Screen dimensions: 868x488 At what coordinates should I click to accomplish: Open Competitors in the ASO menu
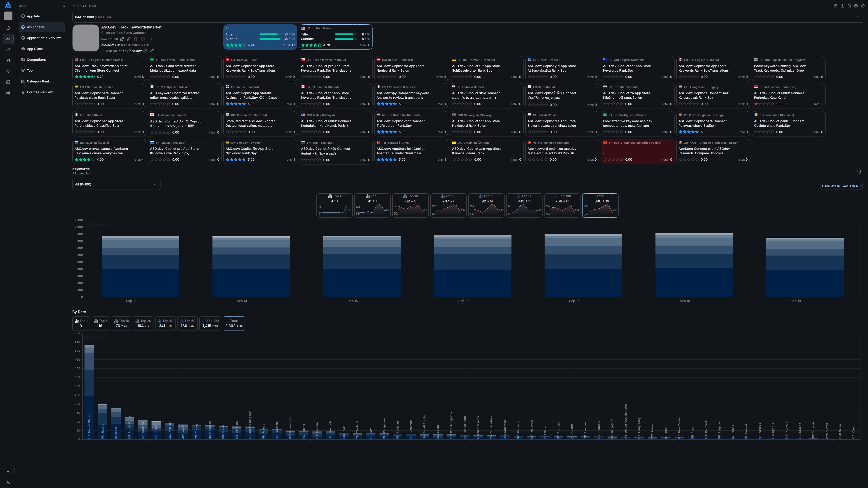click(x=36, y=60)
